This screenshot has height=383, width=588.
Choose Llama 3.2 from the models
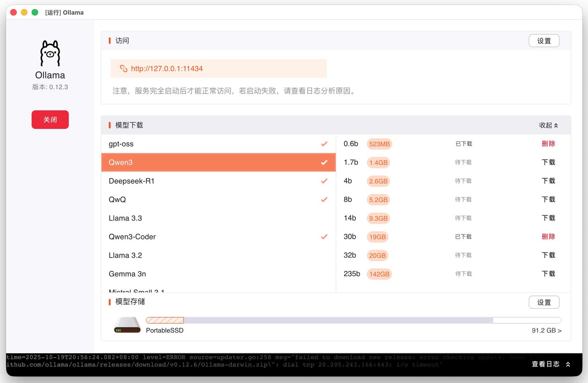click(x=218, y=255)
